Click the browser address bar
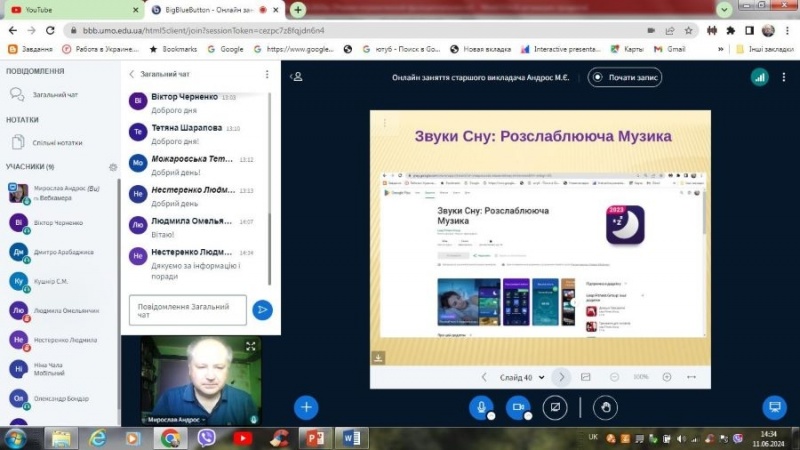 click(x=357, y=31)
